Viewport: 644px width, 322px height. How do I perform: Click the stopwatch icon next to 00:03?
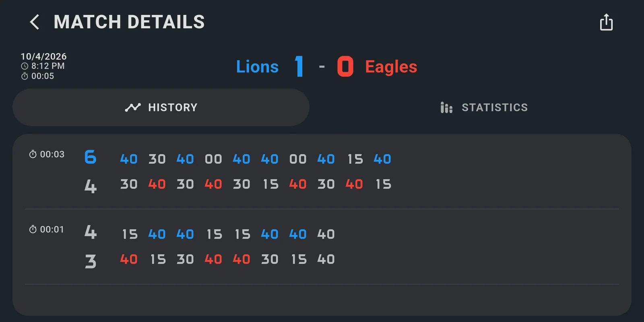pyautogui.click(x=33, y=154)
